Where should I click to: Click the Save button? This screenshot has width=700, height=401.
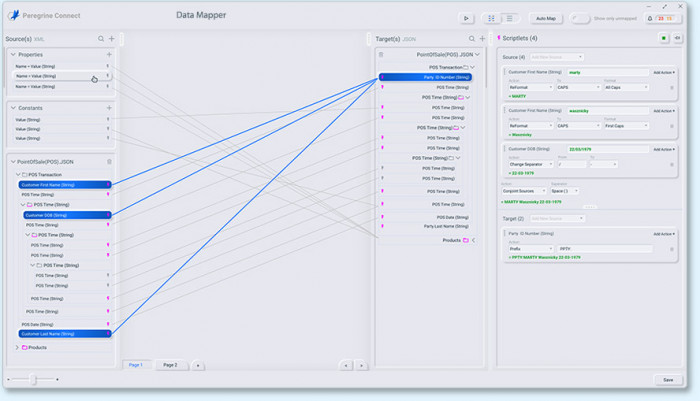[x=668, y=380]
